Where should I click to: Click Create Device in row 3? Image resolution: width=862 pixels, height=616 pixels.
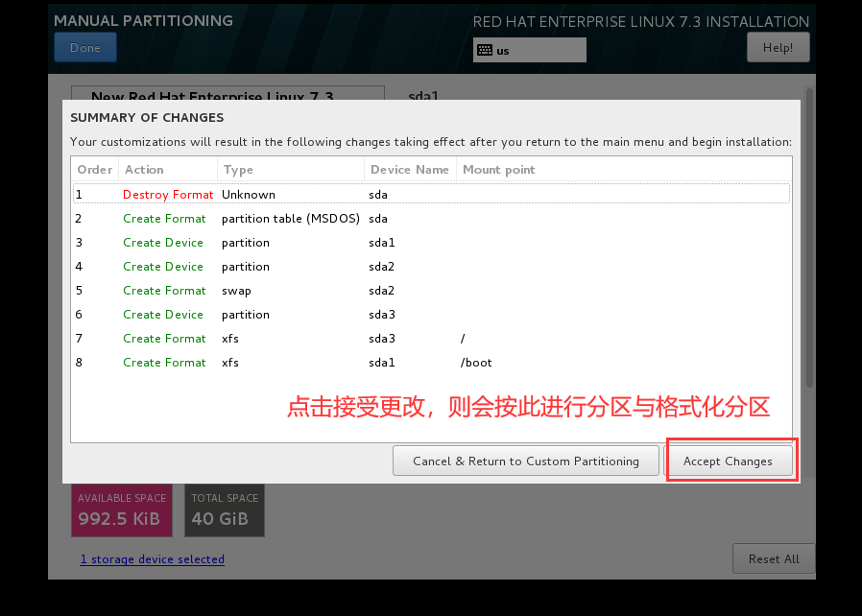coord(163,243)
